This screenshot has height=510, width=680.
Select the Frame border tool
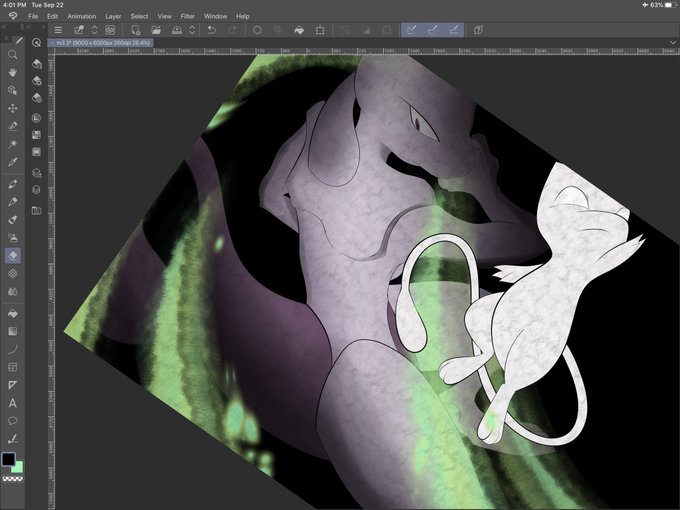pos(13,367)
